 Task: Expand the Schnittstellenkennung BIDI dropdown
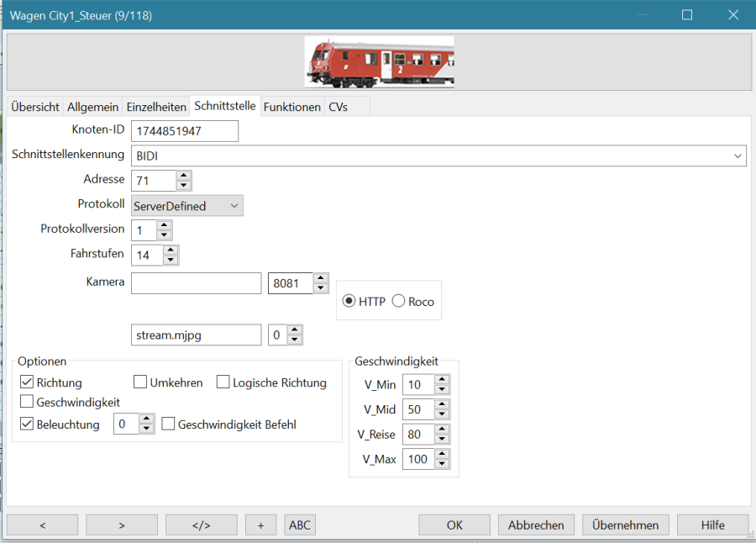pos(738,156)
